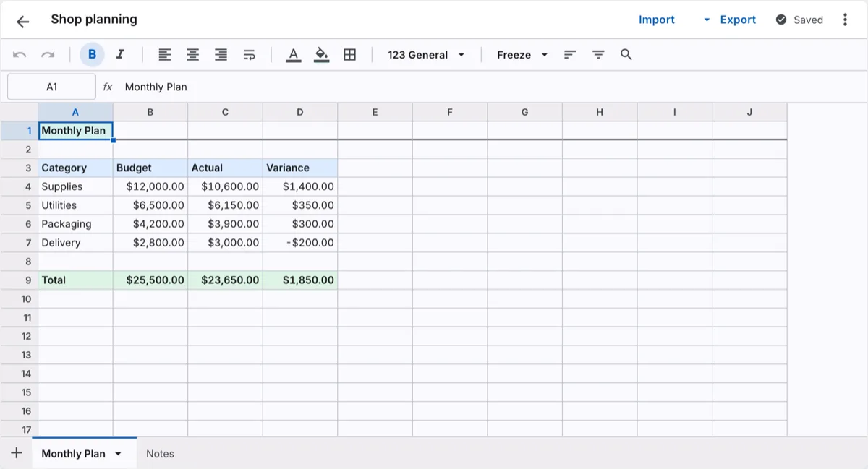Open the three-dot more options menu
868x469 pixels.
845,20
